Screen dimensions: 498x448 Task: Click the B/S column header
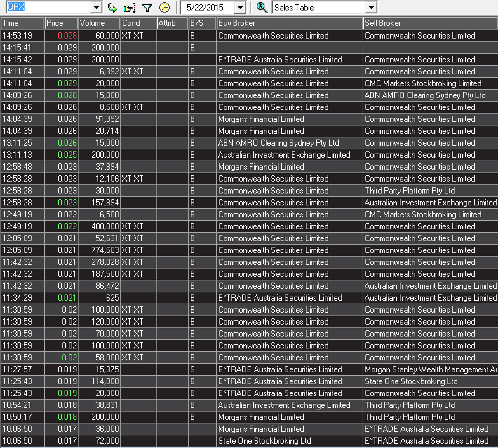tap(202, 23)
